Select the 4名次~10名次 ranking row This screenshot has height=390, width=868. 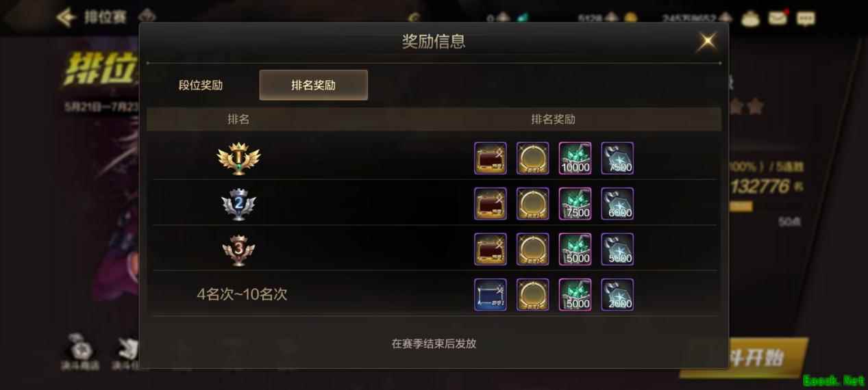pyautogui.click(x=433, y=294)
